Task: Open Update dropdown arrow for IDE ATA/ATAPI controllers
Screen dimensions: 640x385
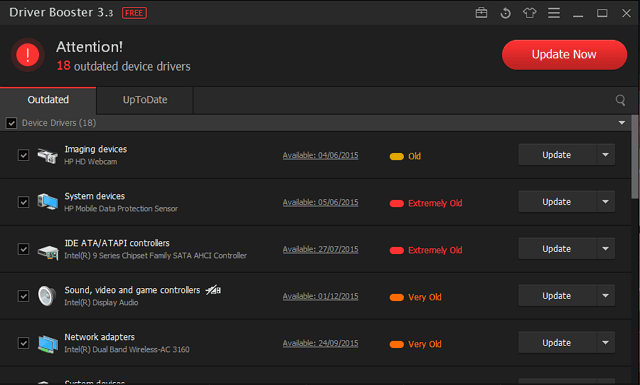Action: pyautogui.click(x=606, y=249)
